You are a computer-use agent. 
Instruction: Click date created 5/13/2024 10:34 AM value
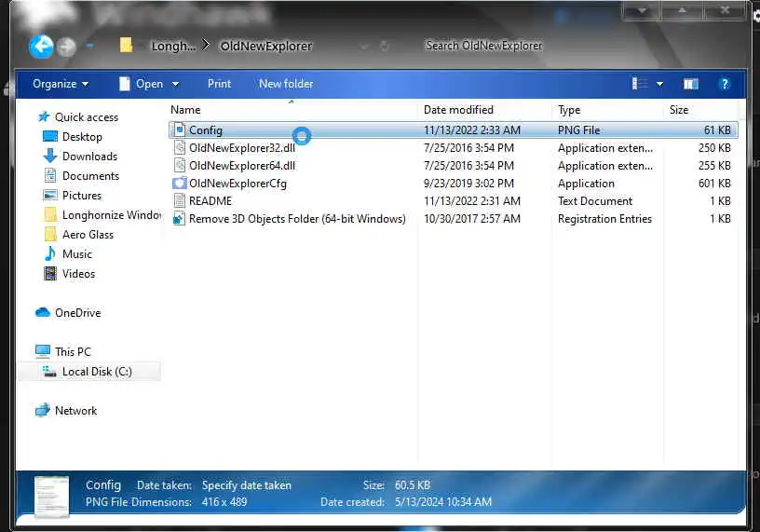coord(443,502)
